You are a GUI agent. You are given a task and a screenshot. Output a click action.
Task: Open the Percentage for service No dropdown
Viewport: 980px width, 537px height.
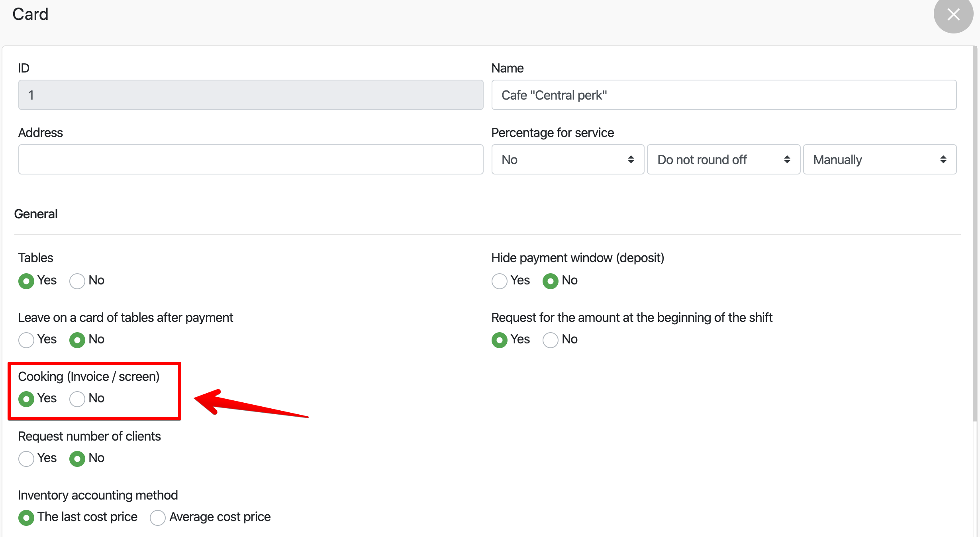(x=567, y=159)
